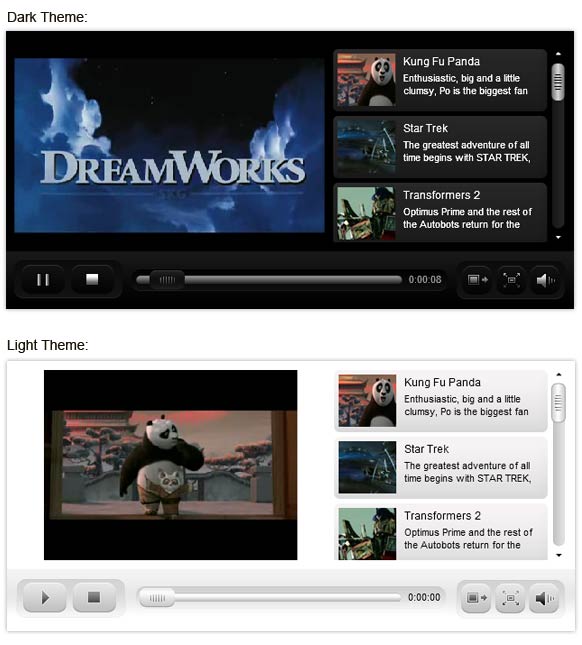Image resolution: width=582 pixels, height=645 pixels.
Task: Select Kung Fu Panda in light playlist
Action: click(441, 401)
